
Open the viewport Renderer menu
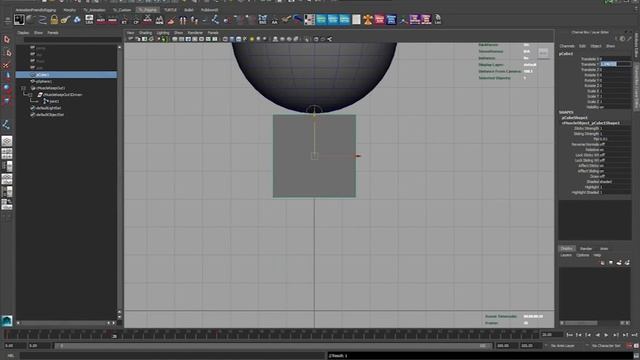click(195, 33)
